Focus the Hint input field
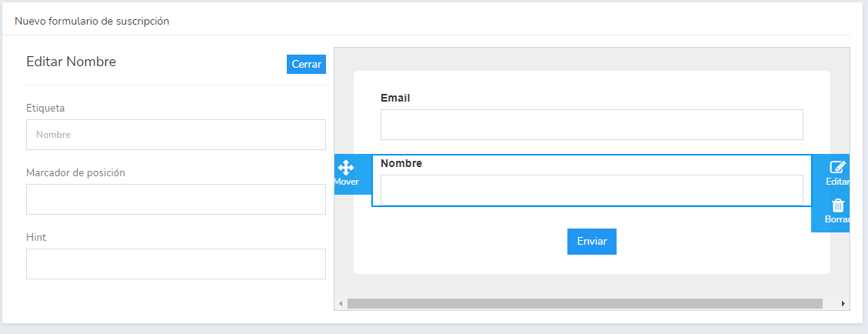This screenshot has width=868, height=334. pos(176,264)
